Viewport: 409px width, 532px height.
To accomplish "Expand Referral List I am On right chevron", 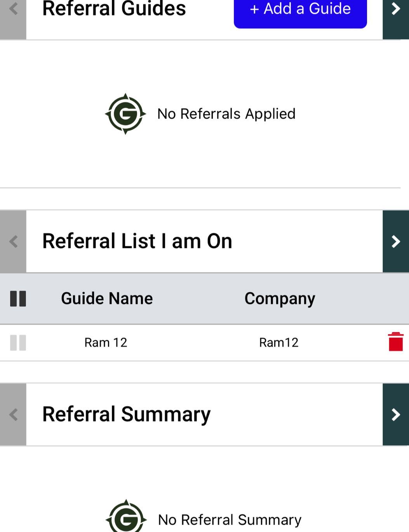I will pyautogui.click(x=395, y=241).
